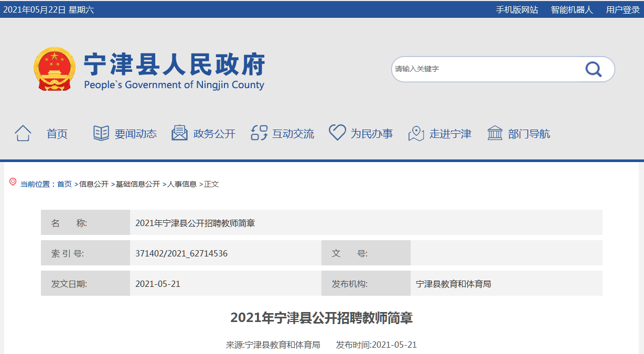Image resolution: width=644 pixels, height=354 pixels.
Task: Click the building icon beside 部门导航
Action: pos(495,133)
